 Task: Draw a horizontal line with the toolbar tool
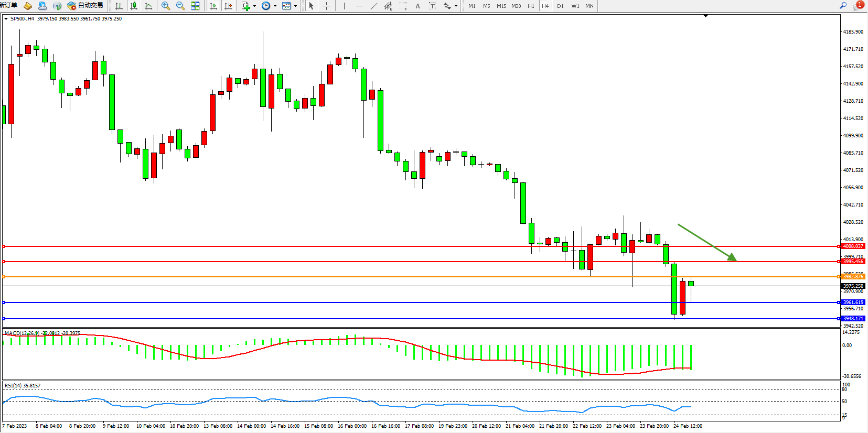359,6
